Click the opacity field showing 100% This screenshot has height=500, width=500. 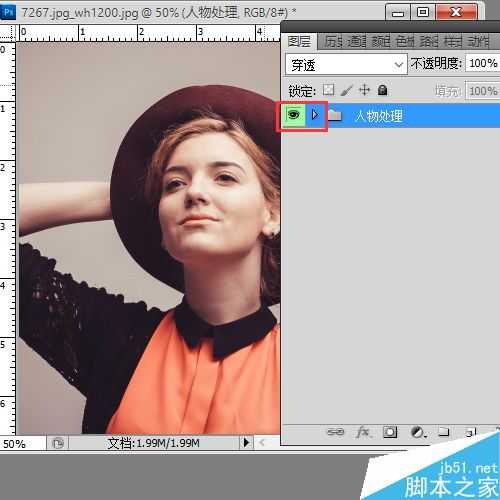coord(483,63)
